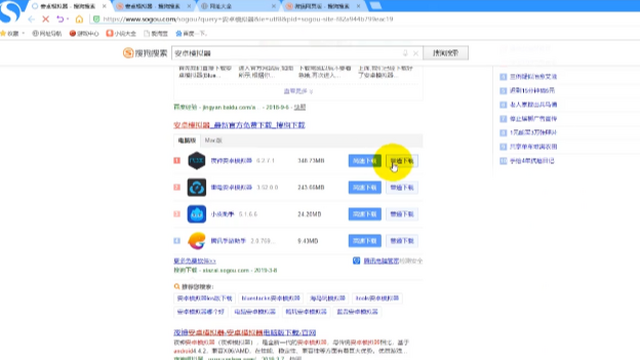
Task: Click the Tencent orange swirl app icon
Action: (x=196, y=241)
